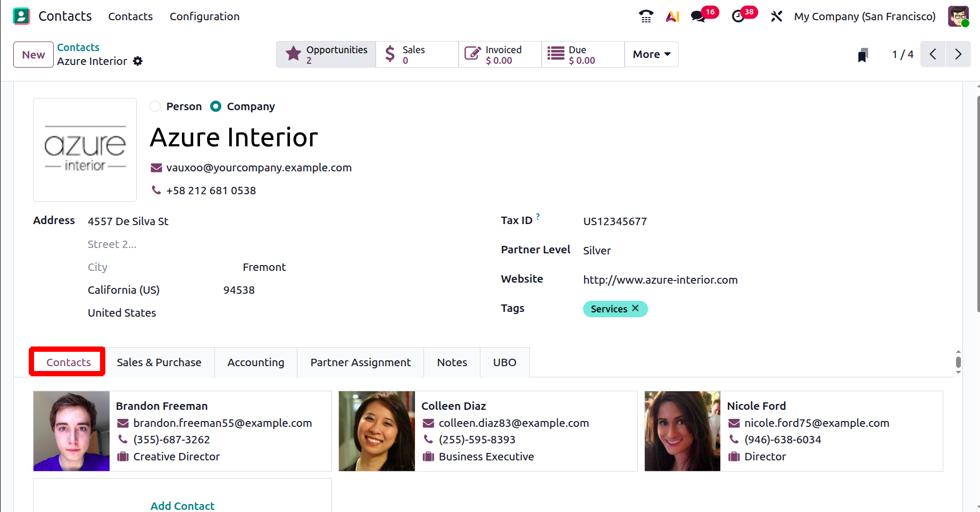The image size is (980, 512).
Task: Open the AI assistant icon
Action: [672, 16]
